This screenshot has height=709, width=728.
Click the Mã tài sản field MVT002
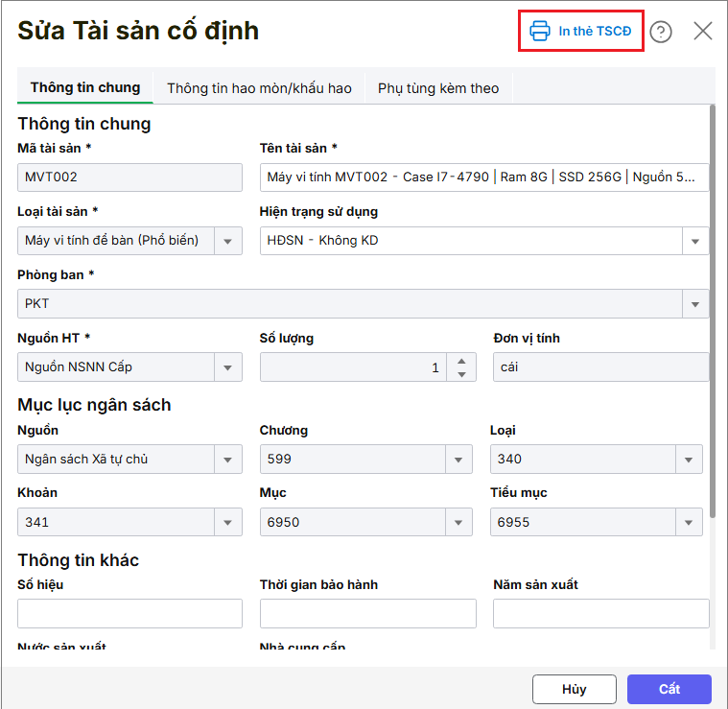point(130,177)
